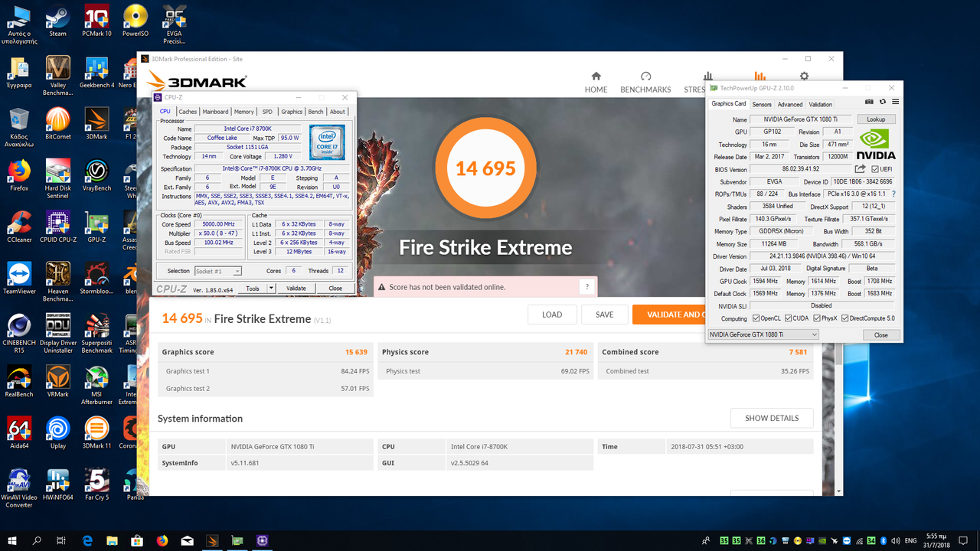Viewport: 980px width, 551px height.
Task: Switch to the CPU-Z SPD tab
Action: pyautogui.click(x=267, y=112)
